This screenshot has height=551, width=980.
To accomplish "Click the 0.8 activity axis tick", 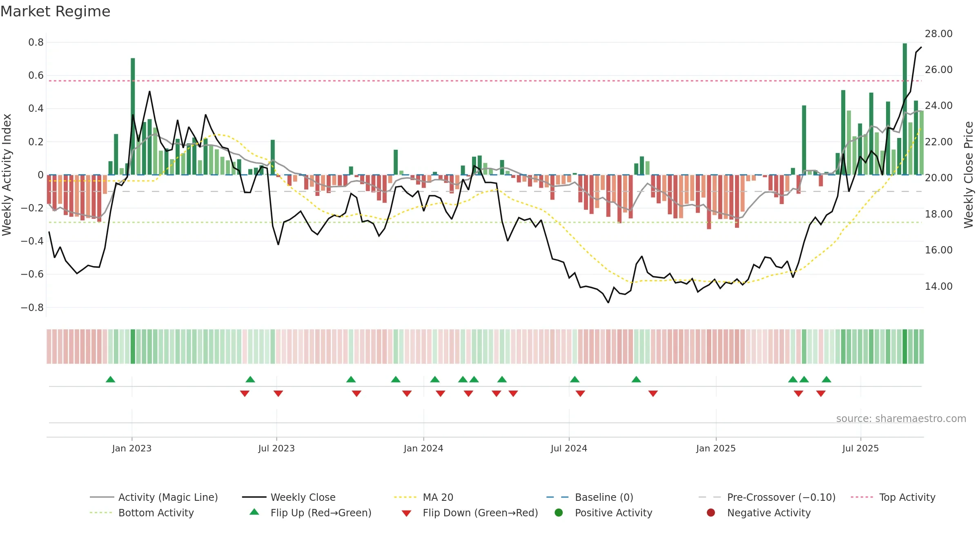I will coord(36,42).
